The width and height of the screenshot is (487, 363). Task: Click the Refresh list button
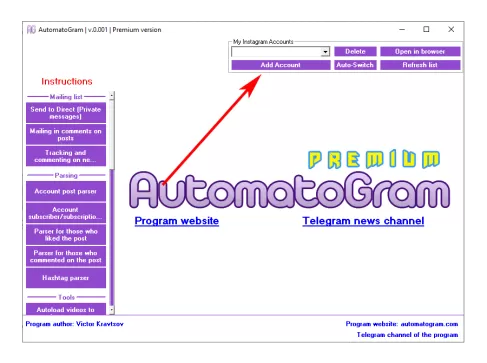tap(420, 65)
